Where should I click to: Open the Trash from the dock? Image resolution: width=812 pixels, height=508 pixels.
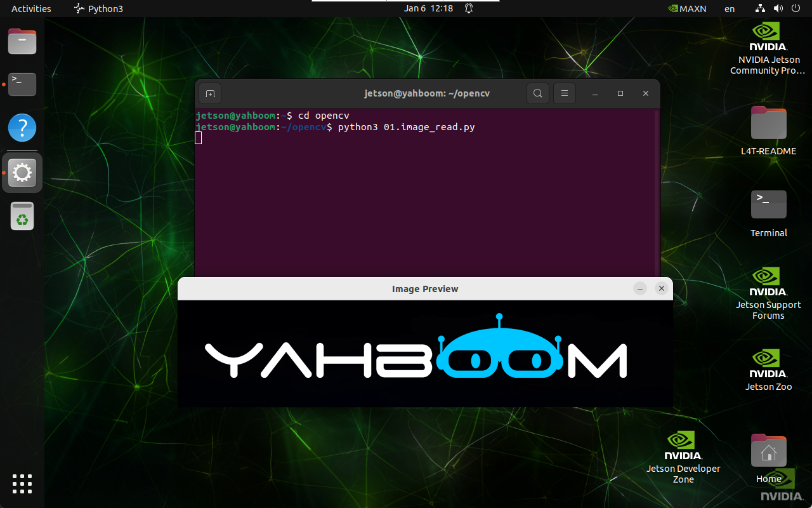pyautogui.click(x=22, y=216)
